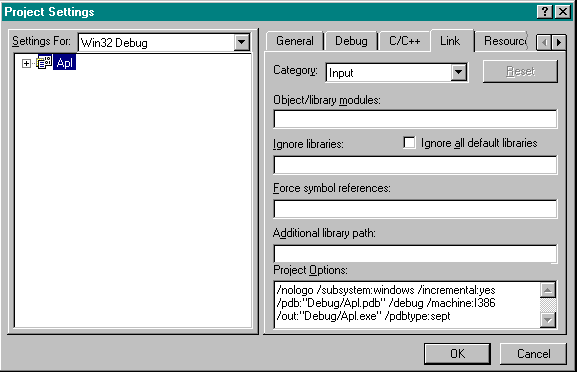The image size is (577, 372).
Task: Click the Apl project icon in tree
Action: (44, 63)
